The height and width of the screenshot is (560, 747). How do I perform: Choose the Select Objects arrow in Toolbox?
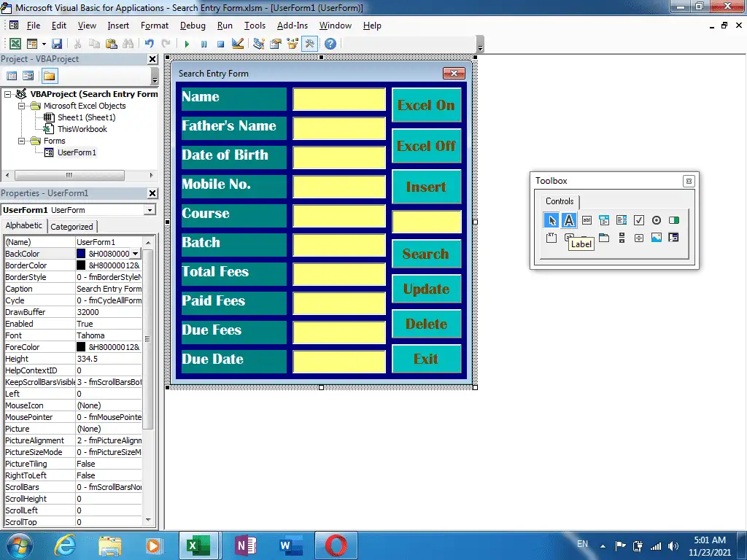[x=551, y=220]
